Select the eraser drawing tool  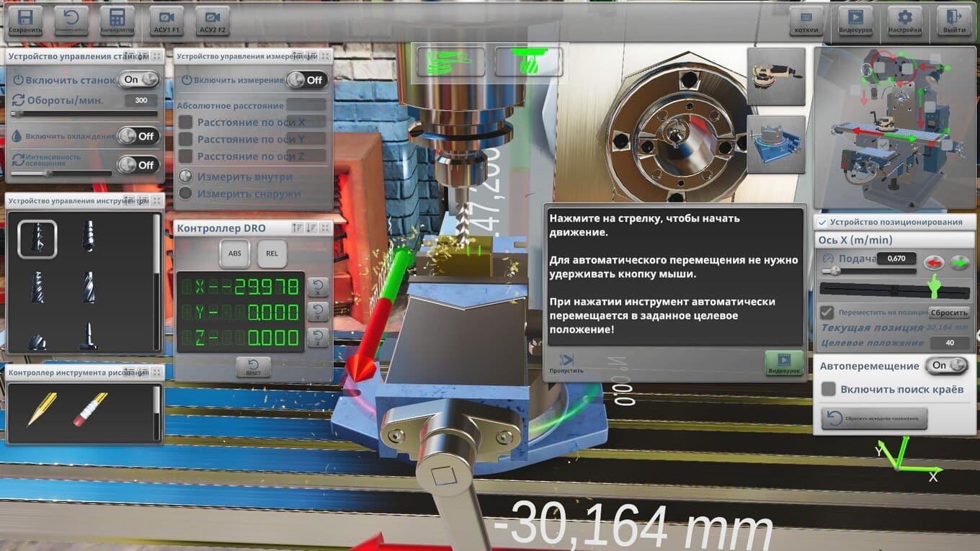pos(90,409)
